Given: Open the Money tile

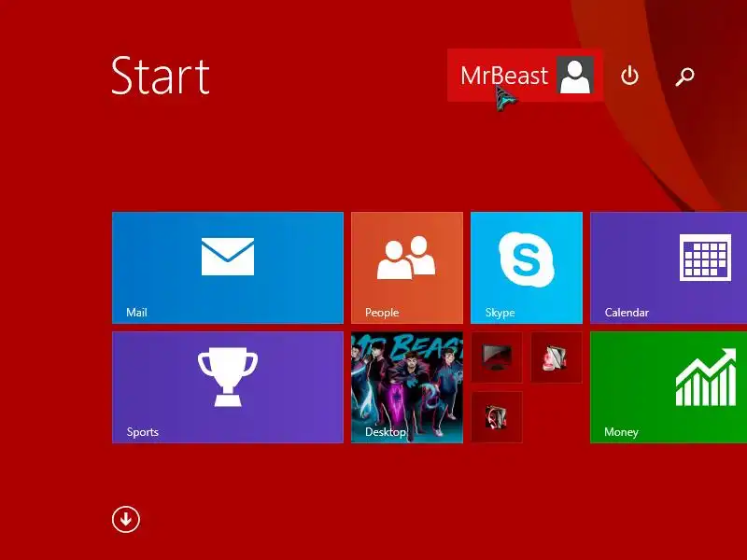Looking at the screenshot, I should click(669, 387).
